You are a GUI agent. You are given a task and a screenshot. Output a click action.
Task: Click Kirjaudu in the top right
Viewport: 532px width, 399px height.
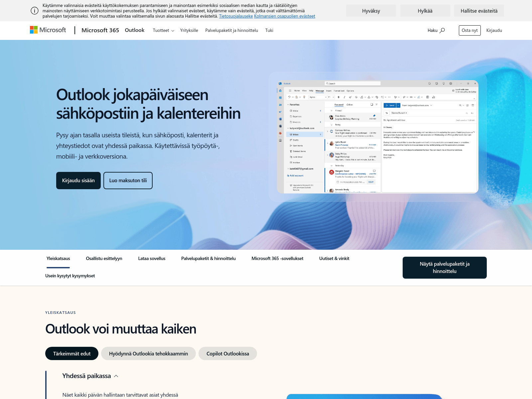point(494,30)
